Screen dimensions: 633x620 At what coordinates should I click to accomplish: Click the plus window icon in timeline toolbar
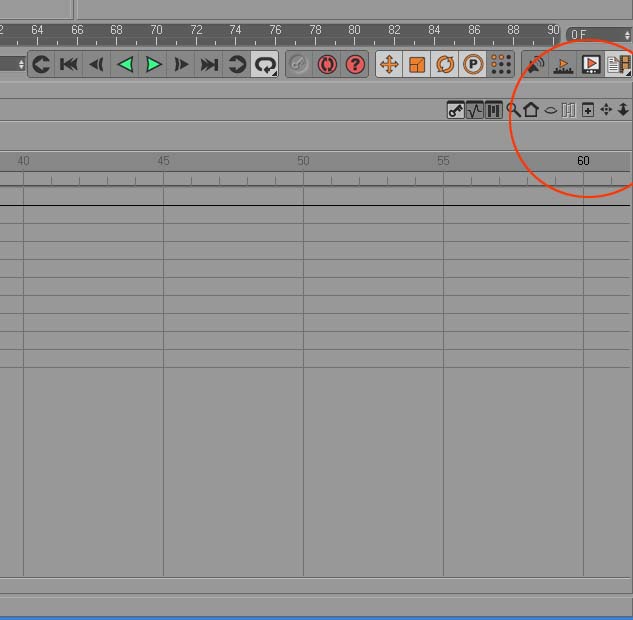tap(588, 110)
